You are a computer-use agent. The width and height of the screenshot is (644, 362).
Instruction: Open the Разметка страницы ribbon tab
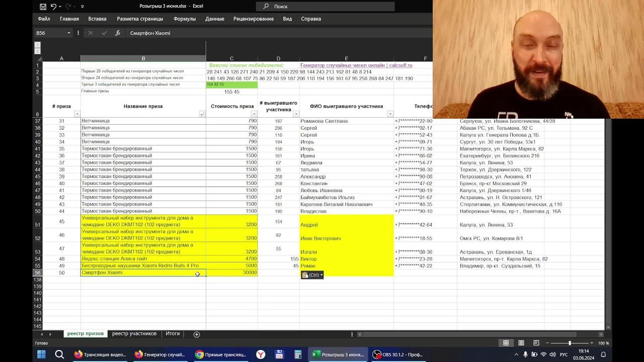(140, 19)
